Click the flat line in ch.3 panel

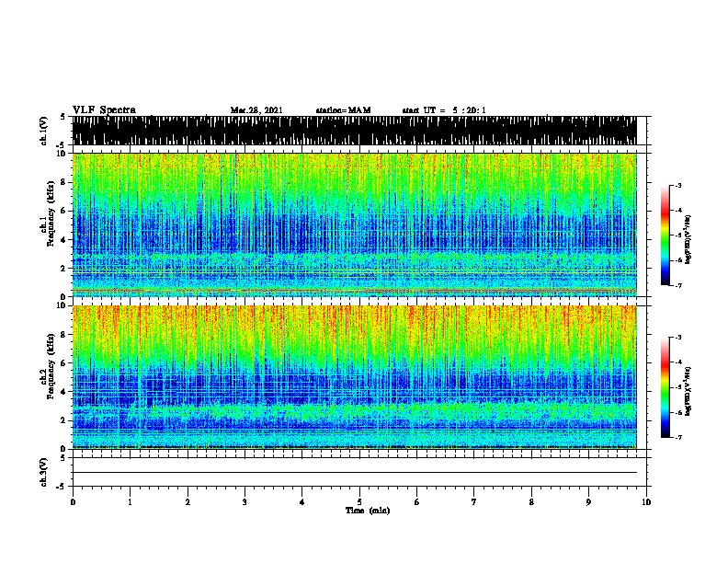[x=355, y=473]
